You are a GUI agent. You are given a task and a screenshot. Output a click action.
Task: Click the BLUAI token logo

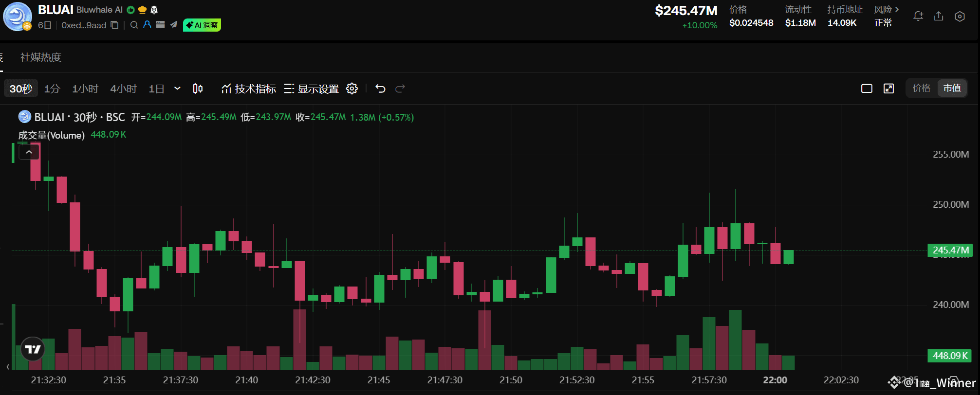(18, 17)
